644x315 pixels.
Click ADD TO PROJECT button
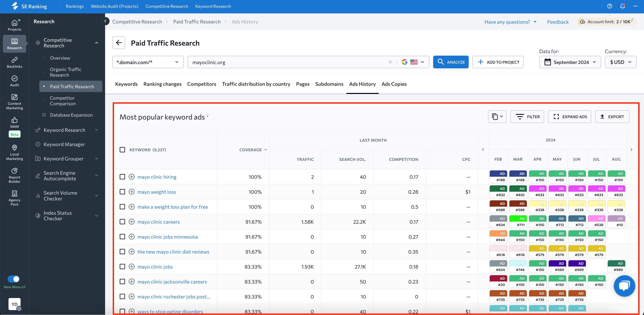pos(498,62)
